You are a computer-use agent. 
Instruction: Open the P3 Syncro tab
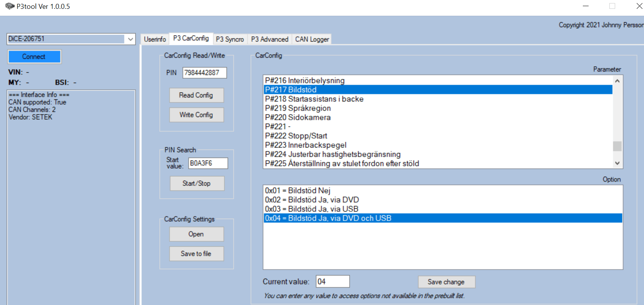(x=230, y=39)
